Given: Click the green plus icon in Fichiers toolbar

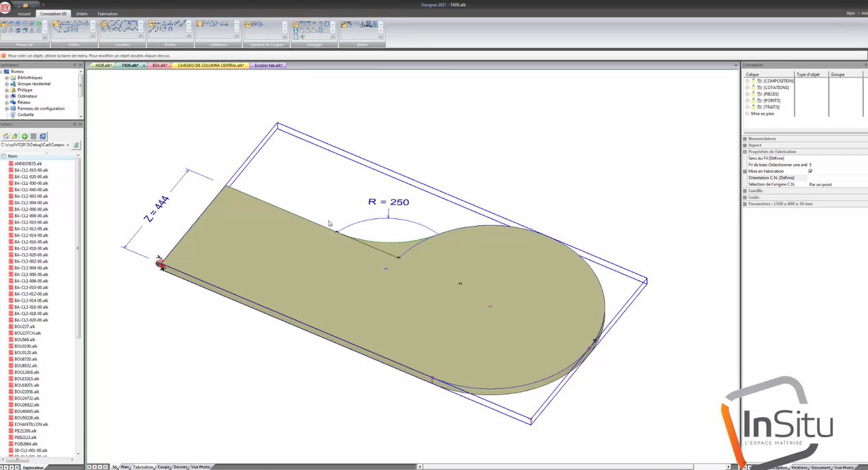Looking at the screenshot, I should (25, 137).
